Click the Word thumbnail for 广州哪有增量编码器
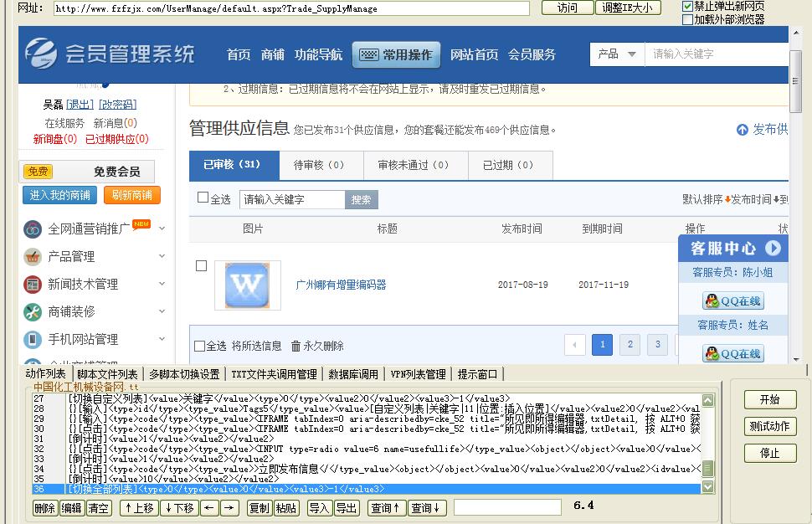812x524 pixels. pyautogui.click(x=248, y=285)
